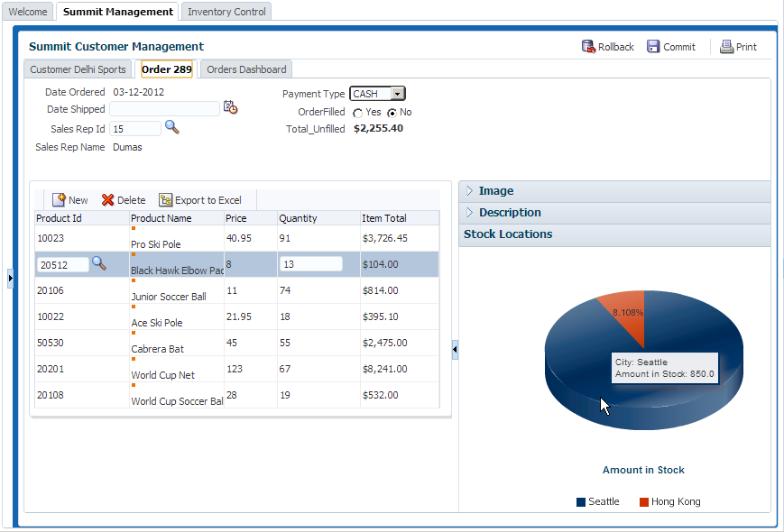Click the Hong Kong legend label

coord(676,501)
